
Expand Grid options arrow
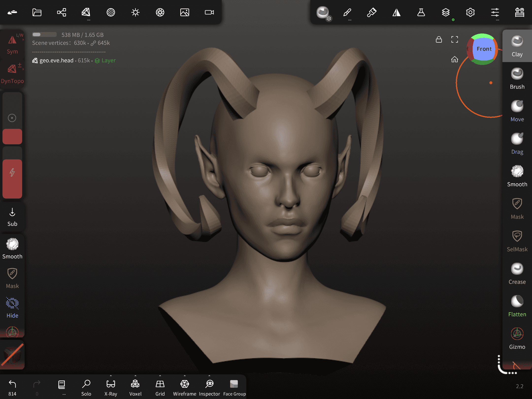160,376
